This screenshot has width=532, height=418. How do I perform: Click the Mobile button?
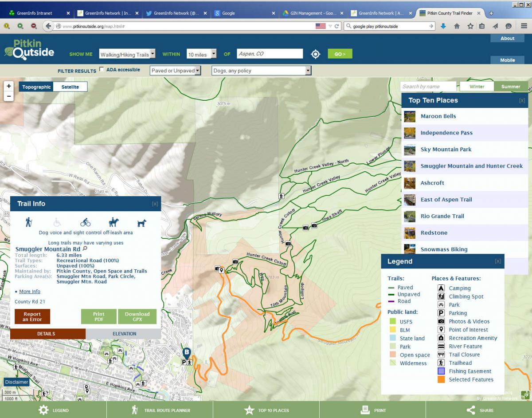point(507,60)
